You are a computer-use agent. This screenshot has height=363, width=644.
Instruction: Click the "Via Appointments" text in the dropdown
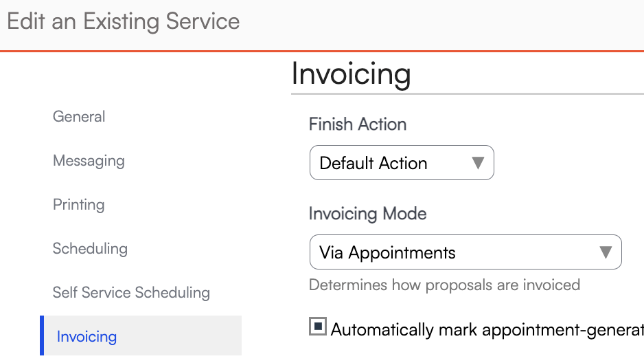tap(387, 253)
